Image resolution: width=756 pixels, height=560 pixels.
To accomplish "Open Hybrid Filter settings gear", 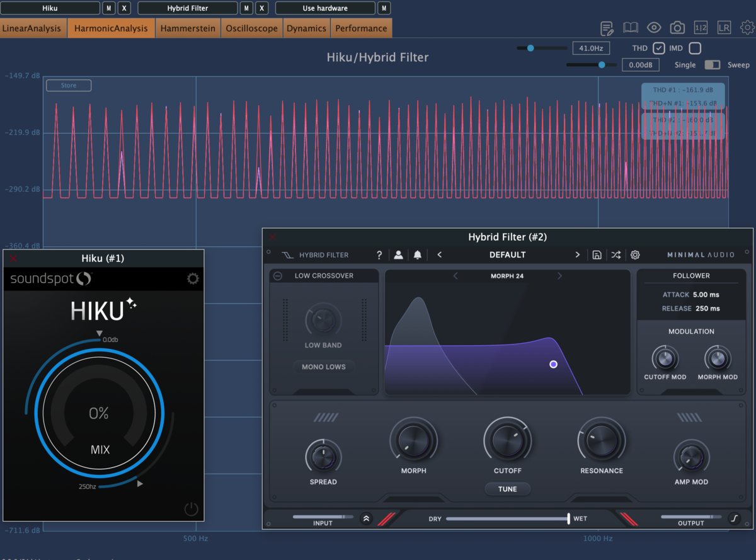I will click(x=635, y=255).
